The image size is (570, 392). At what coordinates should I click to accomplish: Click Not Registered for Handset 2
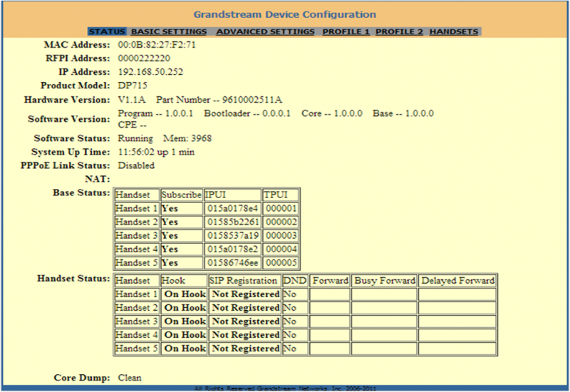[244, 308]
